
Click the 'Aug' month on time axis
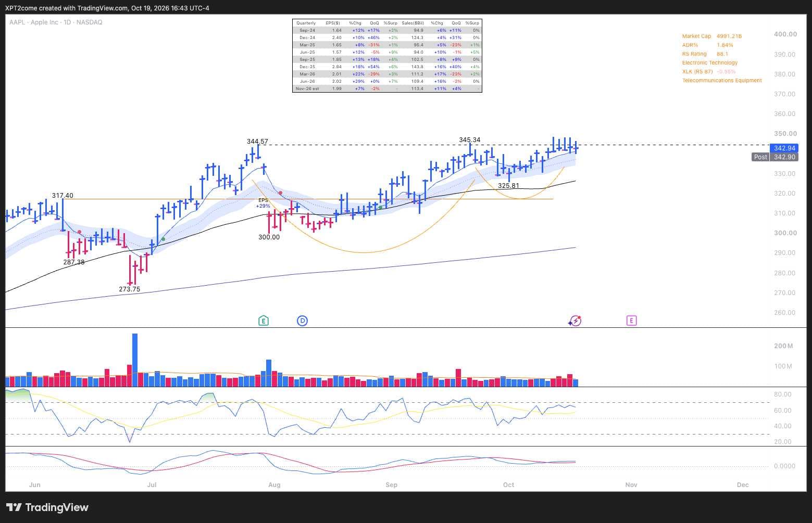tap(274, 485)
